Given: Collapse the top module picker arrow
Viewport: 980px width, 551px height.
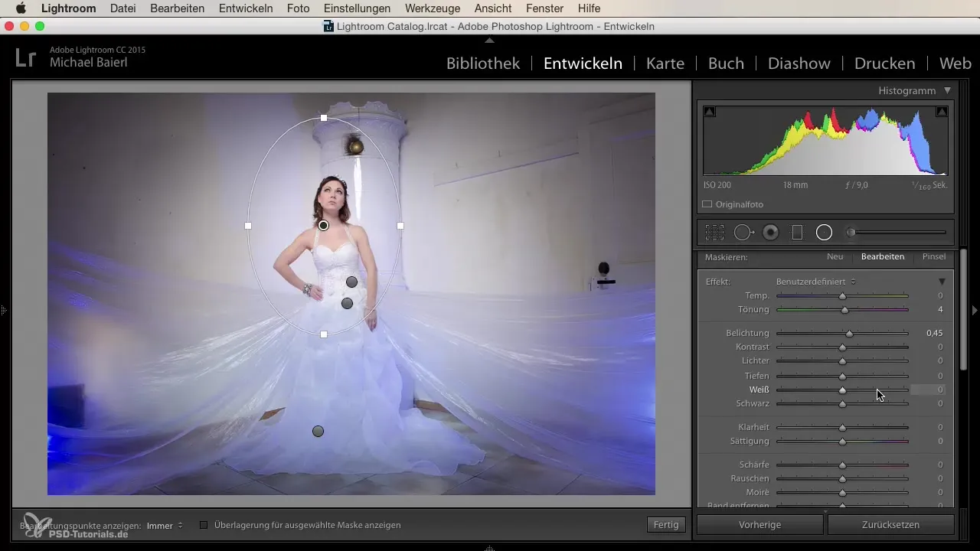Looking at the screenshot, I should tap(490, 39).
